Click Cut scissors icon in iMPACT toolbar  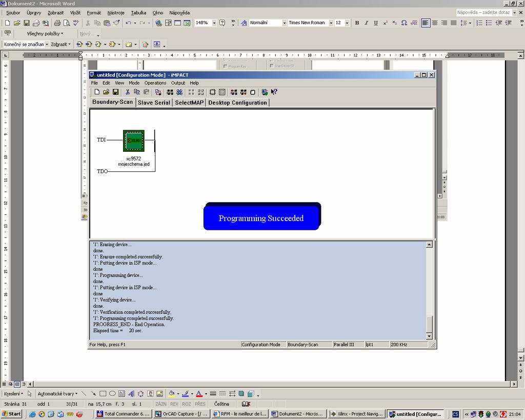pyautogui.click(x=128, y=92)
